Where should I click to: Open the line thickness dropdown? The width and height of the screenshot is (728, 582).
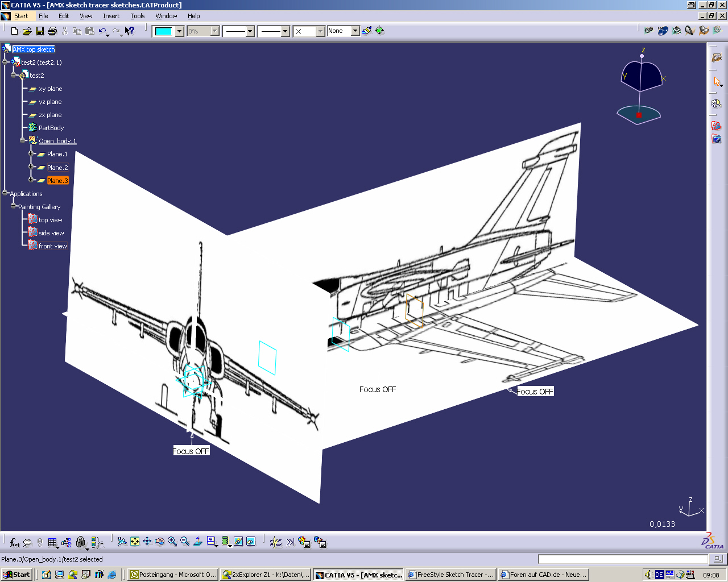click(250, 31)
